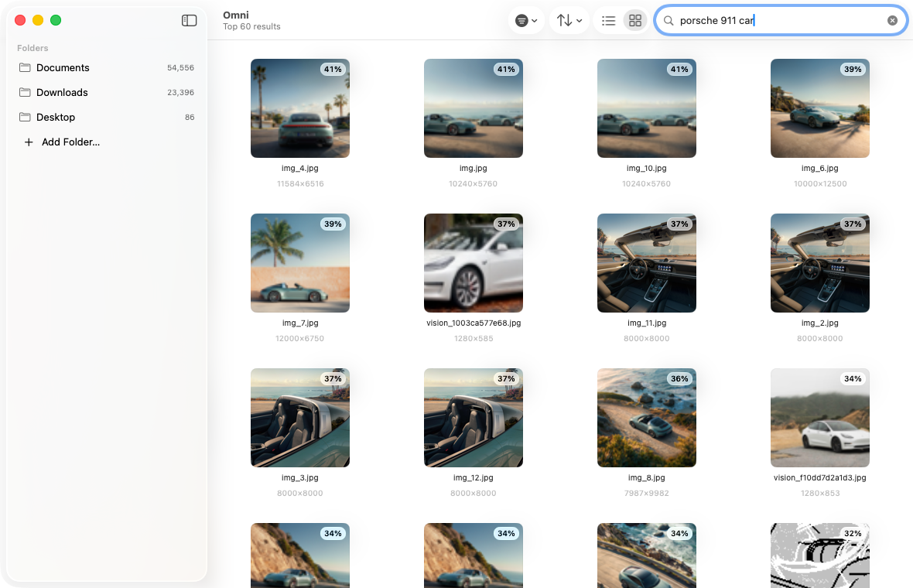The image size is (913, 588).
Task: Click the 12000×6750 dimensions text
Action: point(300,339)
